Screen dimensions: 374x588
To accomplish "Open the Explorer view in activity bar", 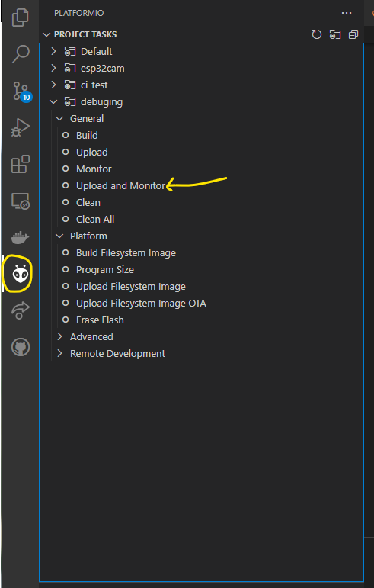I will tap(21, 18).
